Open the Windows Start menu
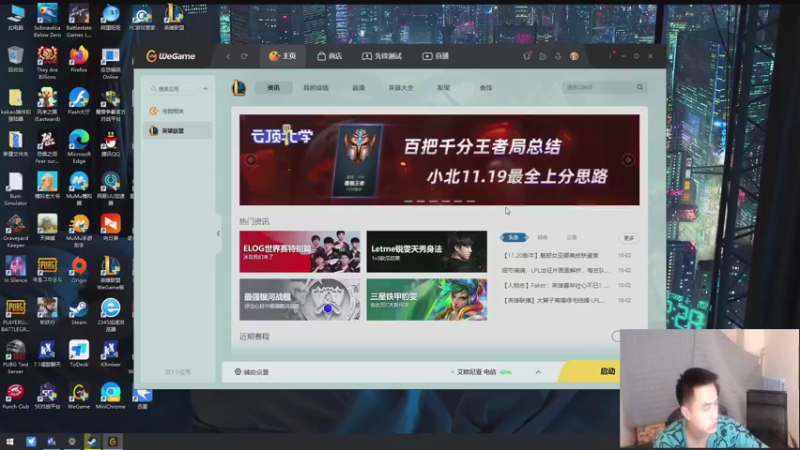Image resolution: width=800 pixels, height=450 pixels. [x=10, y=441]
